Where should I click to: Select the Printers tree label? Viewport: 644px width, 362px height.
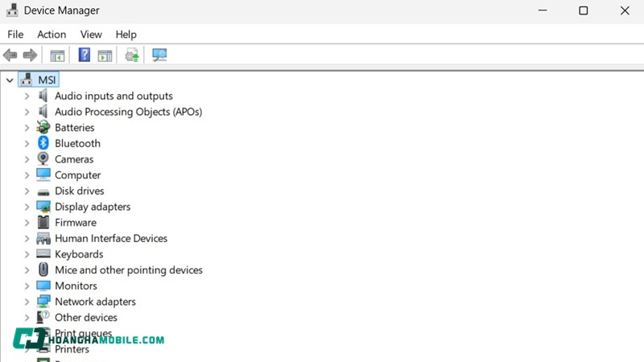click(72, 349)
